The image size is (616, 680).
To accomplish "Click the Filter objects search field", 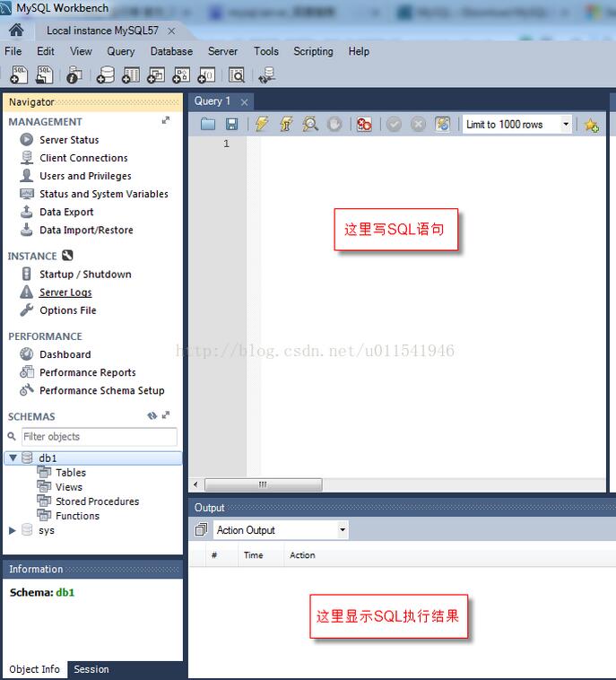I will coord(99,437).
